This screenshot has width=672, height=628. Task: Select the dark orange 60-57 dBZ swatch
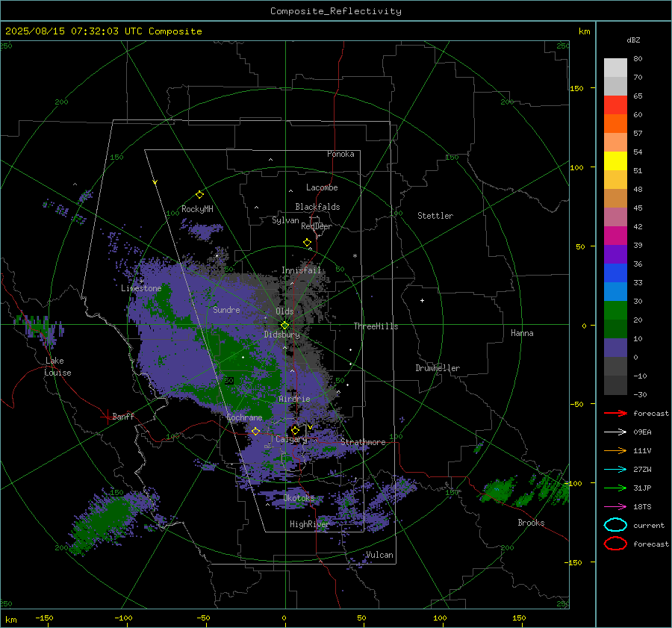click(615, 124)
